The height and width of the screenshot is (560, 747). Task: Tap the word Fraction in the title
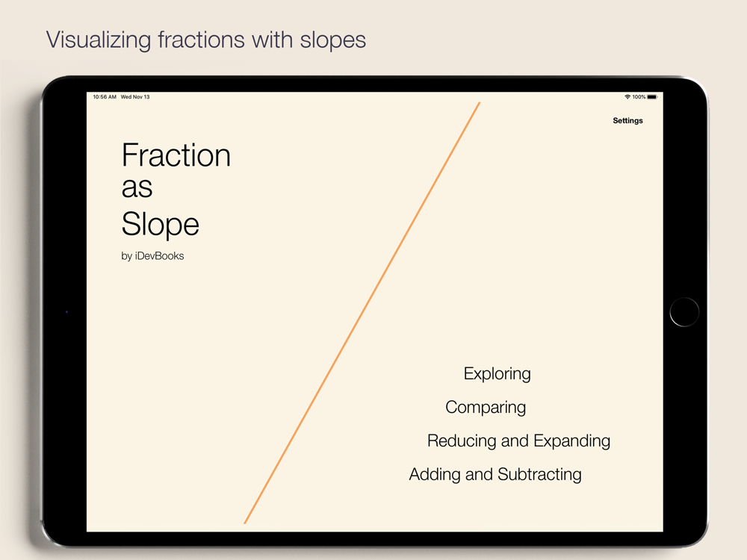pos(176,155)
